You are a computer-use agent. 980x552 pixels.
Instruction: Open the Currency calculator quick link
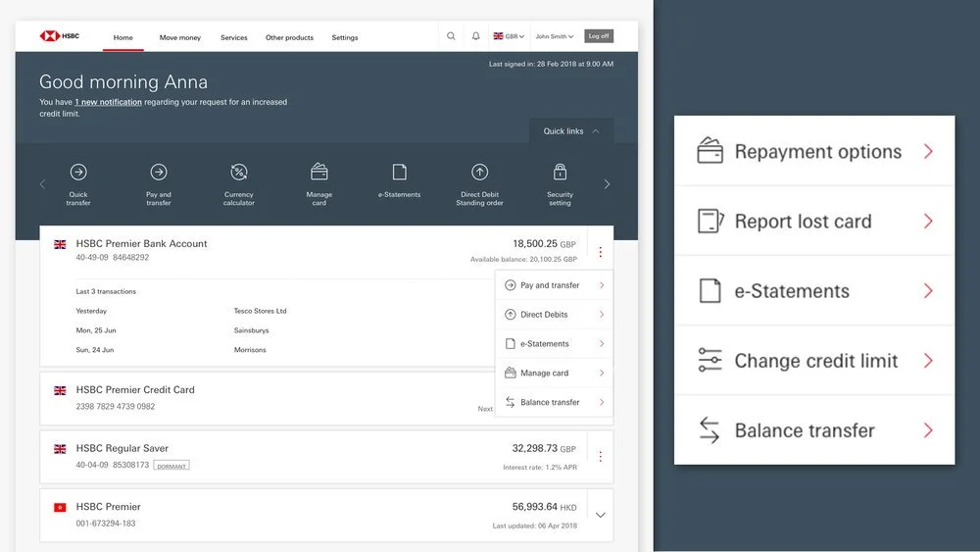point(239,183)
